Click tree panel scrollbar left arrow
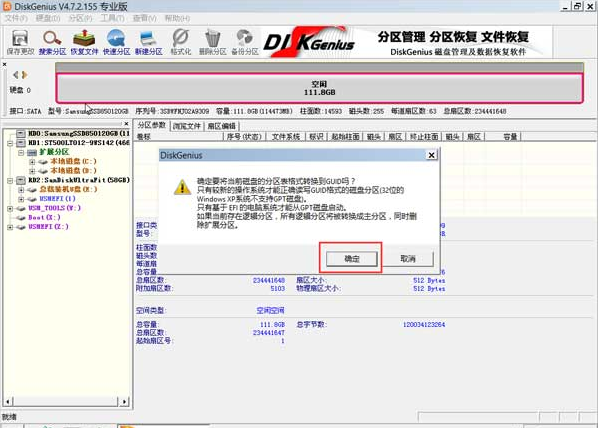Viewport: 598px width, 428px height. click(8, 402)
